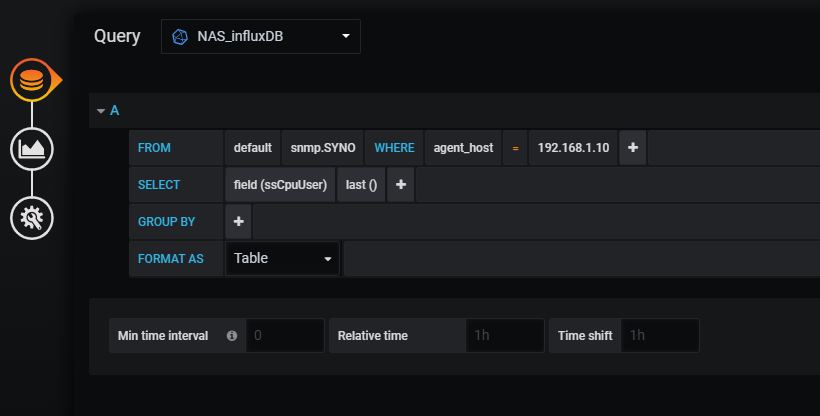The width and height of the screenshot is (820, 416).
Task: Click the query letter A
Action: [115, 111]
